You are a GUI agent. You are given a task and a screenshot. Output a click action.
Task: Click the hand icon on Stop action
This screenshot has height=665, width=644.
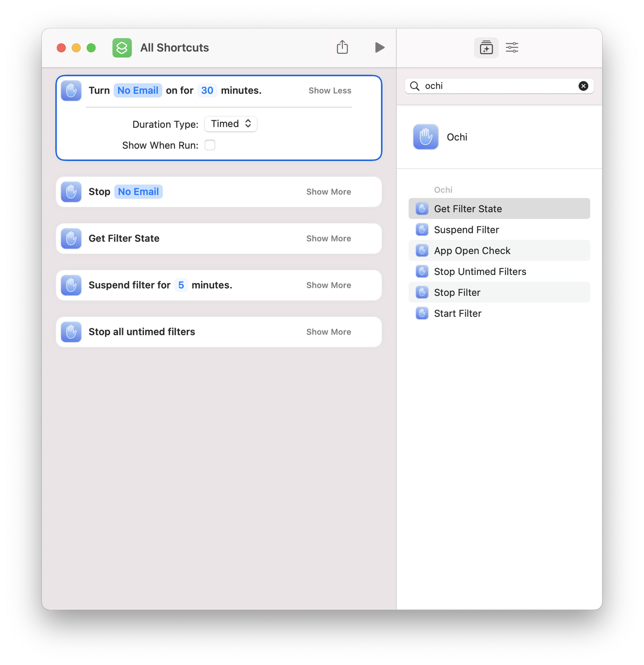[x=71, y=192]
